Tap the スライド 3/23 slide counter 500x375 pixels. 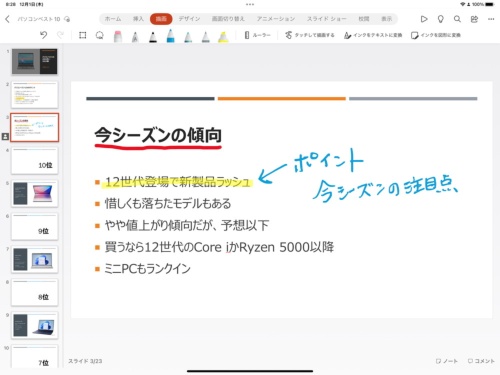pyautogui.click(x=85, y=361)
